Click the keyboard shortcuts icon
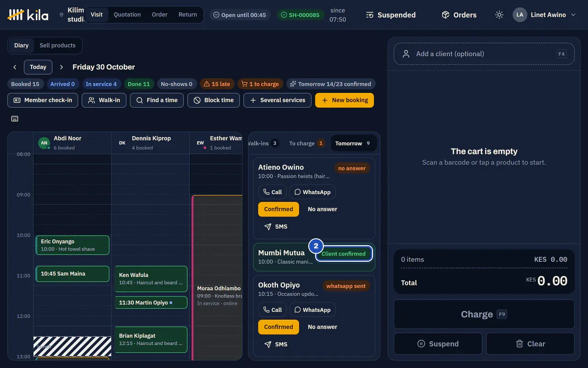The image size is (588, 368). point(15,119)
